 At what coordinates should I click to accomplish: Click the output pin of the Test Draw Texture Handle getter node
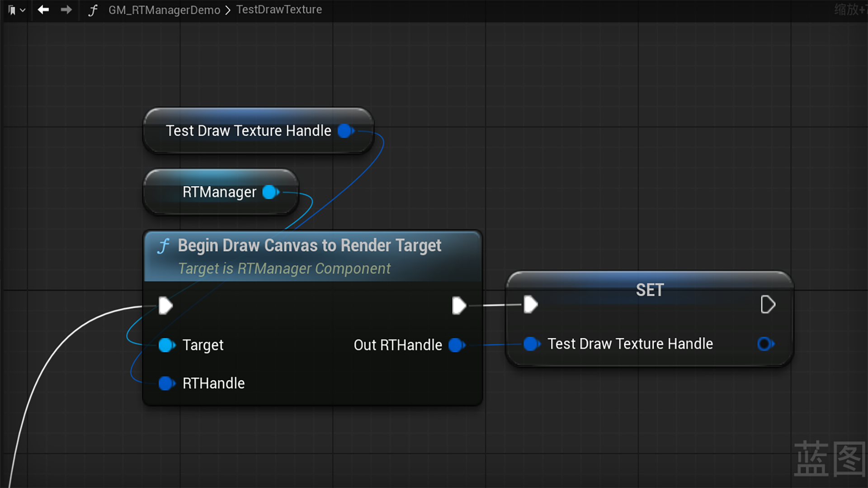346,131
